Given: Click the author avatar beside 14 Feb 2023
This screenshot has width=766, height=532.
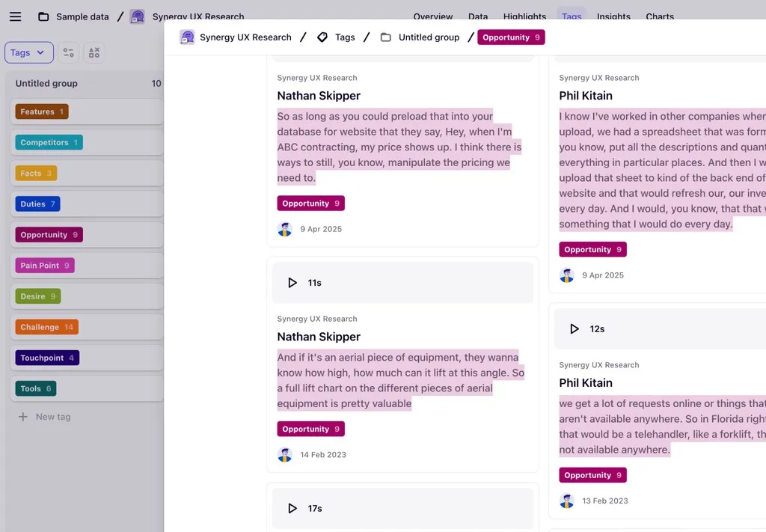Looking at the screenshot, I should (285, 455).
